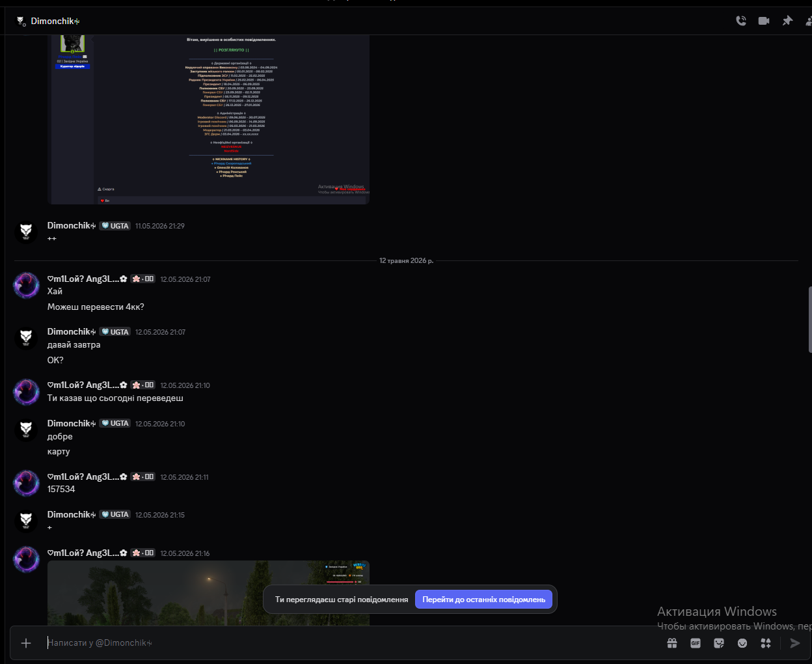The height and width of the screenshot is (664, 812).
Task: Click message text 'OK?'
Action: [x=55, y=360]
